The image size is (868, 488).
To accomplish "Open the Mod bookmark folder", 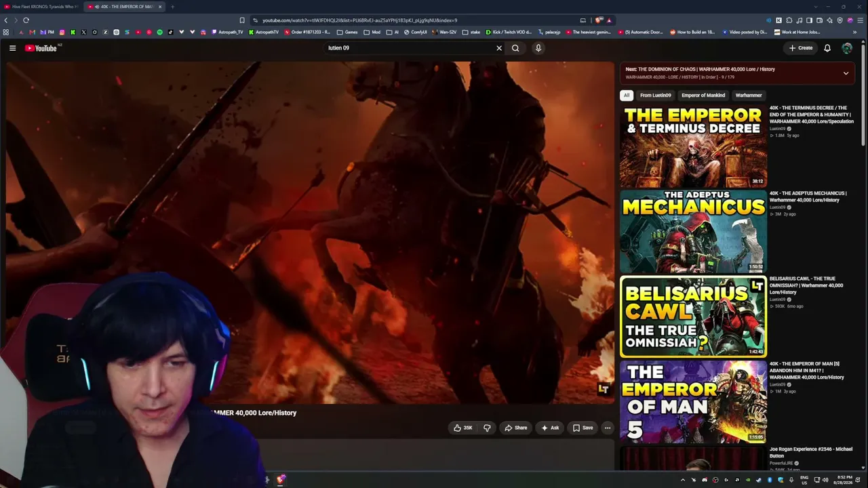I will pos(372,32).
